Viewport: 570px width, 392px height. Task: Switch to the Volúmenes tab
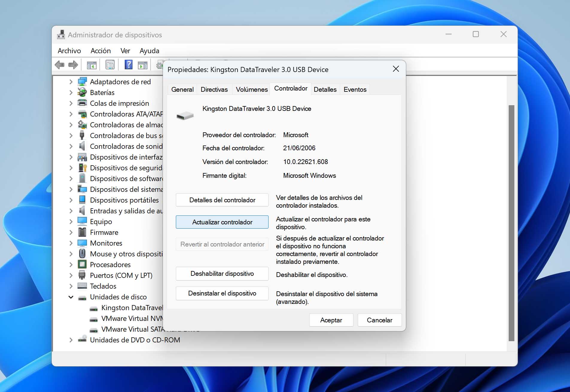[x=252, y=89]
